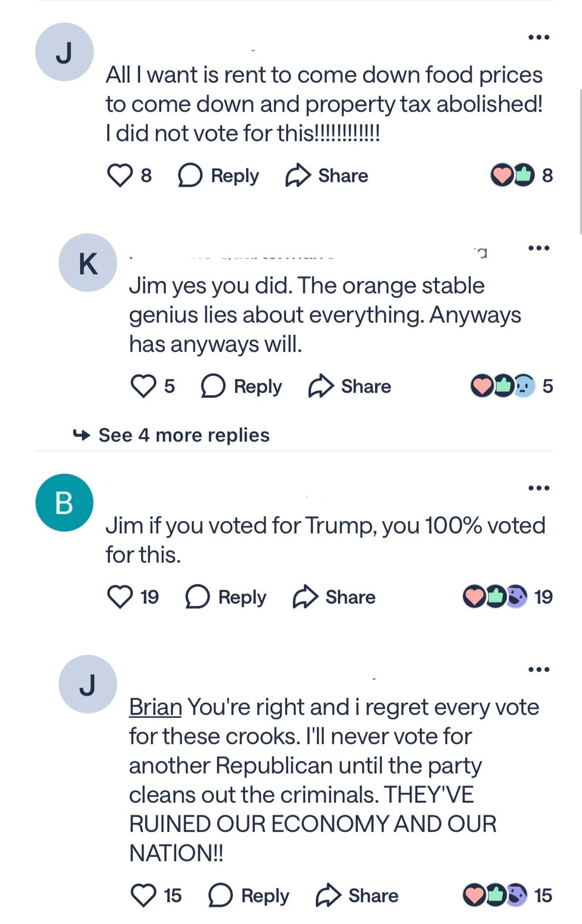Open three-dot menu on the 'regret every vote' comment
The height and width of the screenshot is (924, 582).
(538, 669)
